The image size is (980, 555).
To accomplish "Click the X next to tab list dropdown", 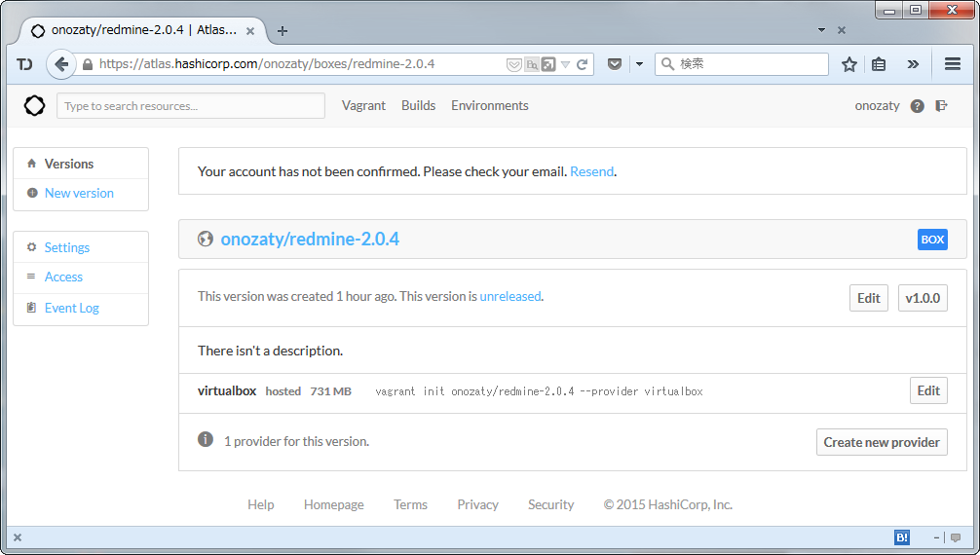I will [842, 30].
